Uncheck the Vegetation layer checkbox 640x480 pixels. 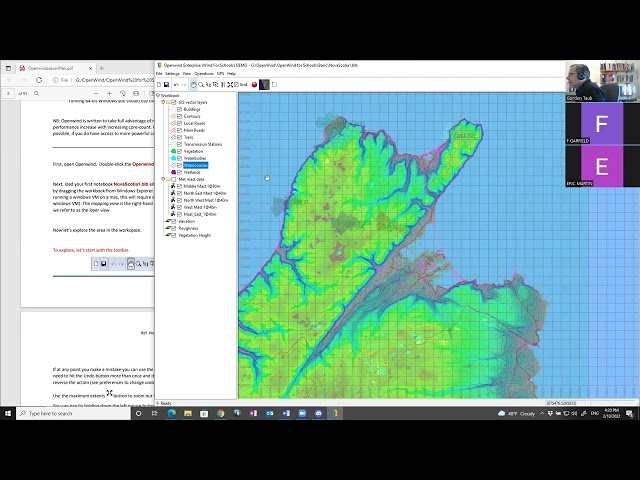179,151
